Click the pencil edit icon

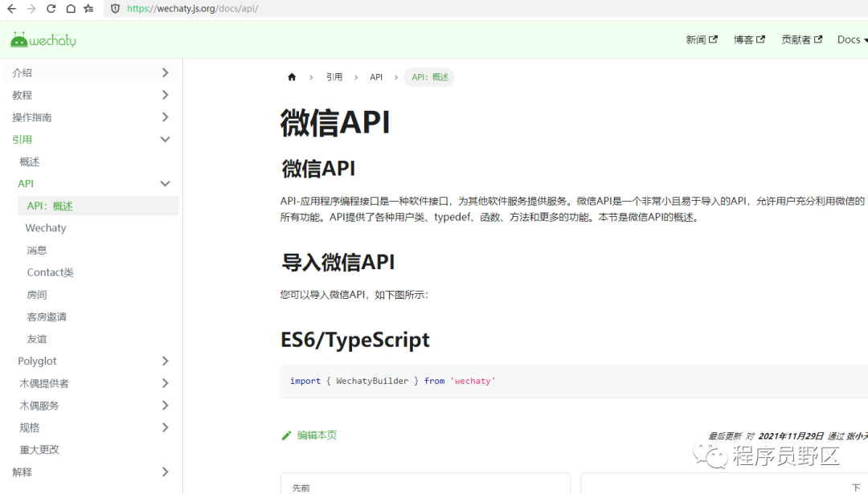click(x=286, y=436)
